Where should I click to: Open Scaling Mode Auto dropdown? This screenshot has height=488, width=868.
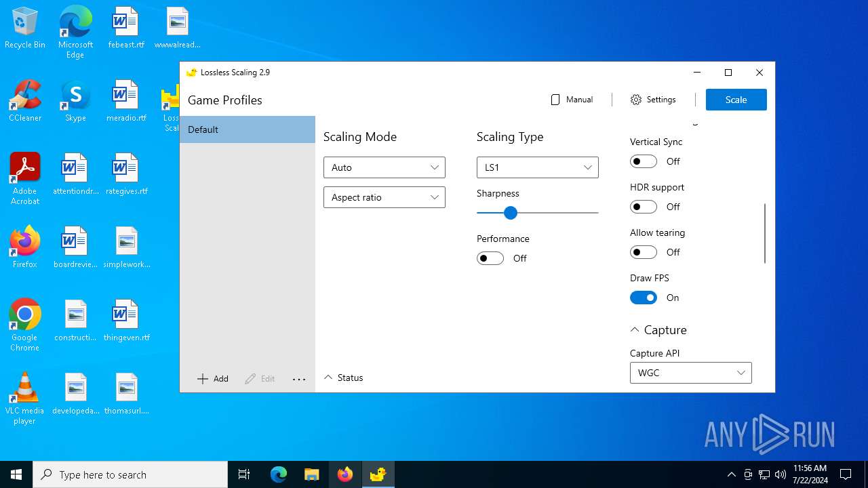click(x=384, y=167)
